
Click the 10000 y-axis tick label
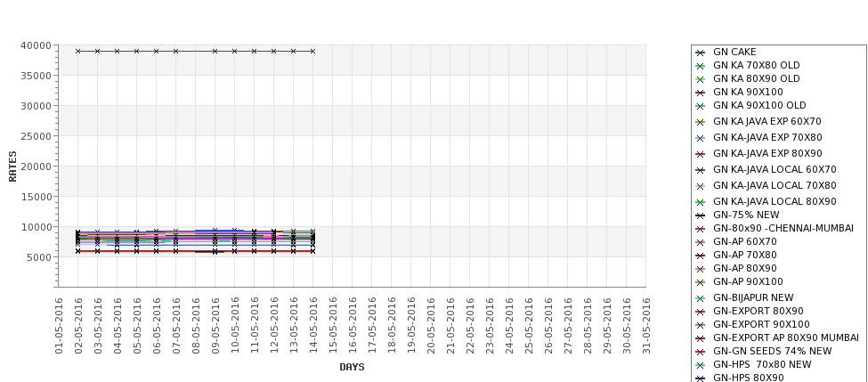coord(36,227)
